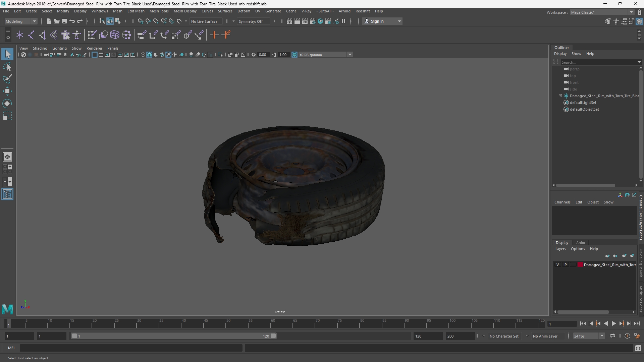
Task: Click the Loop playback icon
Action: point(612,336)
